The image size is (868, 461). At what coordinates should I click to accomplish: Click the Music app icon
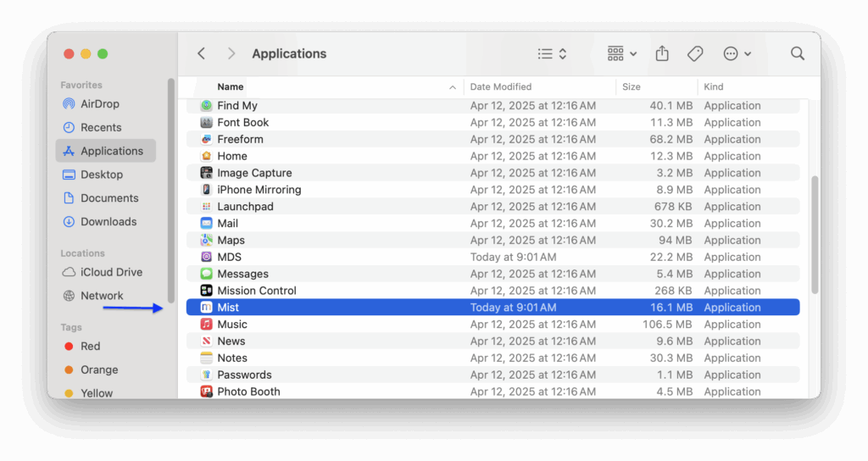pos(207,325)
